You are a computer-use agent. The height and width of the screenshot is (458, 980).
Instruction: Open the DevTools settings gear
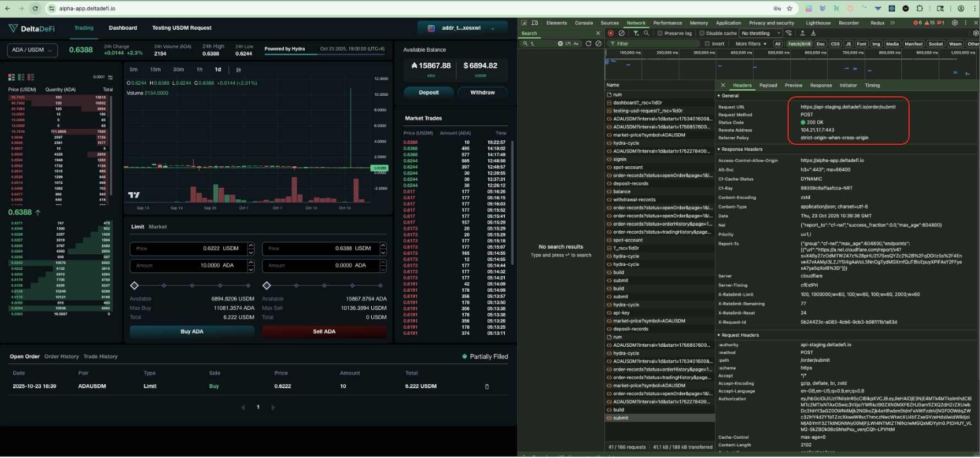(x=955, y=23)
